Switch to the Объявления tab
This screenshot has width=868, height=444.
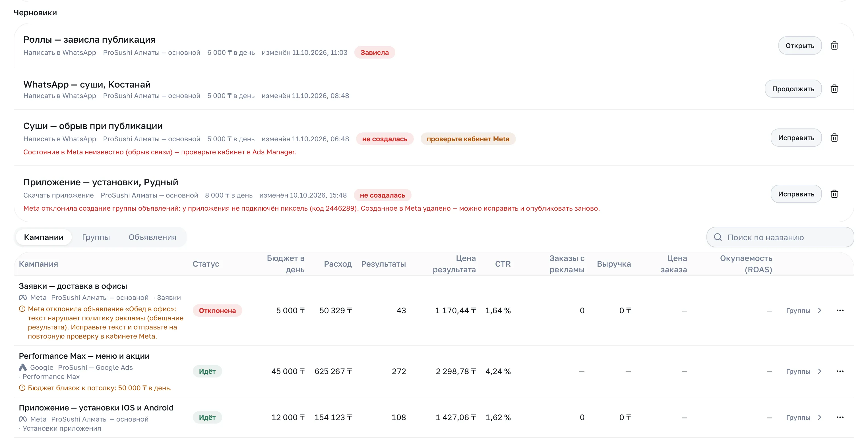point(152,237)
